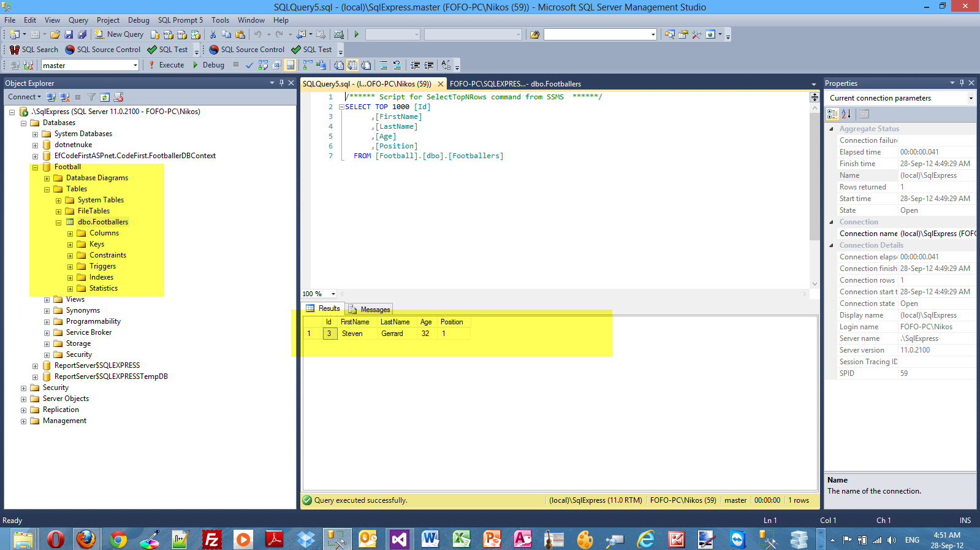Open the SQL Prompt 5 menu
Image resolution: width=980 pixels, height=550 pixels.
(180, 20)
